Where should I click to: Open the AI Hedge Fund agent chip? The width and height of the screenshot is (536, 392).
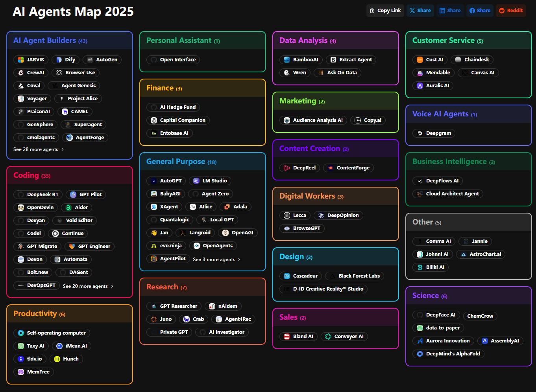pos(173,107)
